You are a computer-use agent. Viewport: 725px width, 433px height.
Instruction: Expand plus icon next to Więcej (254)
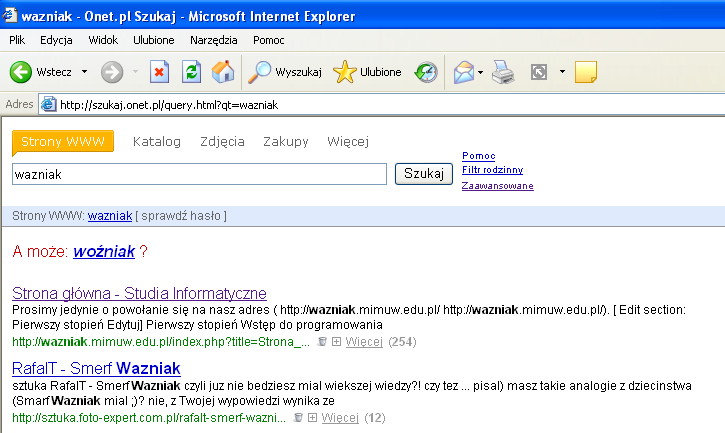(337, 341)
